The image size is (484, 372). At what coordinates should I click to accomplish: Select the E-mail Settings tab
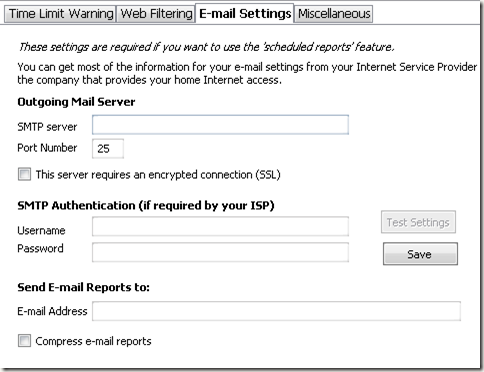click(x=245, y=14)
